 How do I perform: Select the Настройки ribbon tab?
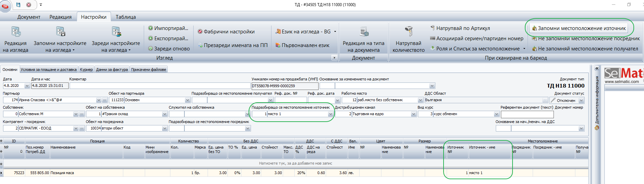click(x=94, y=17)
